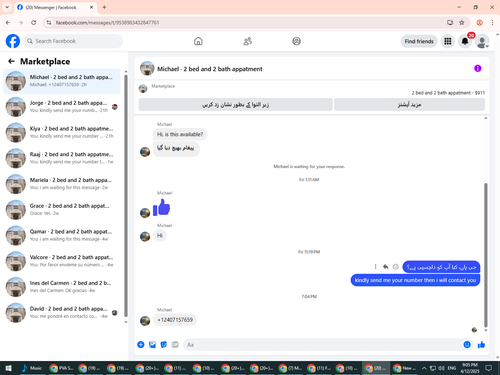
Task: Open a new Chrome tab
Action: point(104,7)
